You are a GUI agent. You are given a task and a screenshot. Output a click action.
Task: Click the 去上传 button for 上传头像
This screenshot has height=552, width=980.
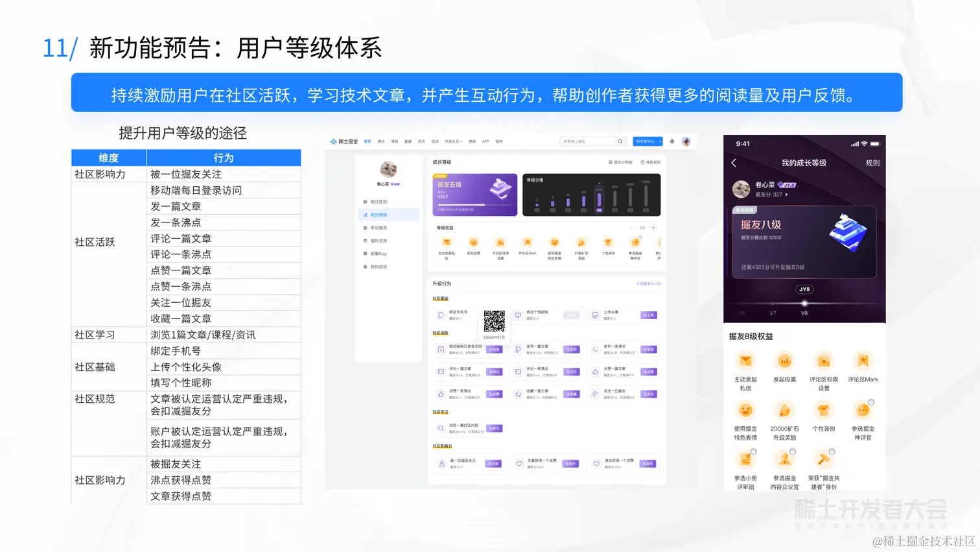tap(648, 315)
